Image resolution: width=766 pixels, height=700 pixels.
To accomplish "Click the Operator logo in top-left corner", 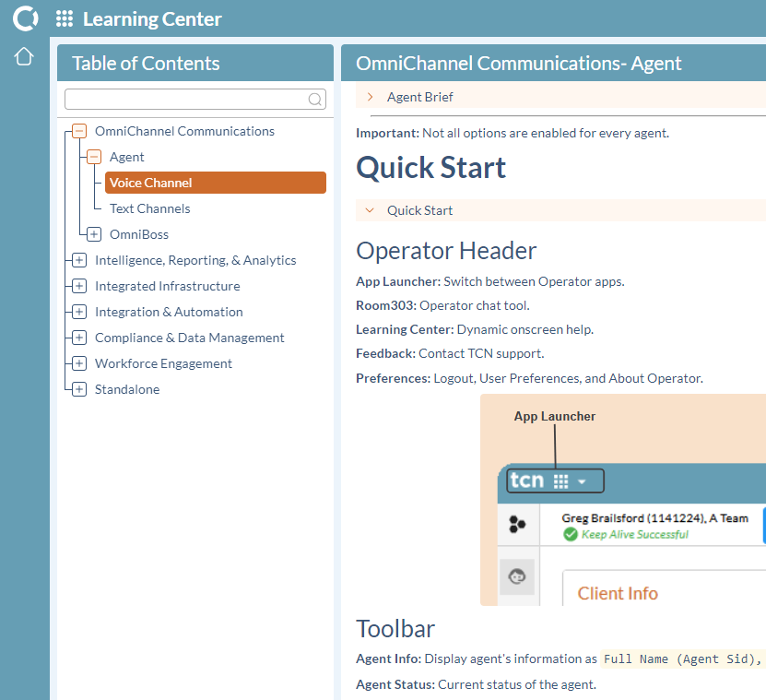I will click(25, 18).
